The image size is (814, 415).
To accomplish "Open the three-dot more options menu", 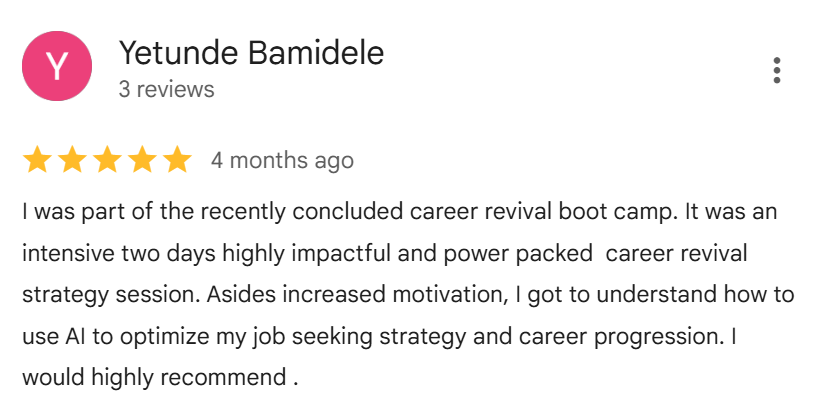I will click(x=777, y=70).
